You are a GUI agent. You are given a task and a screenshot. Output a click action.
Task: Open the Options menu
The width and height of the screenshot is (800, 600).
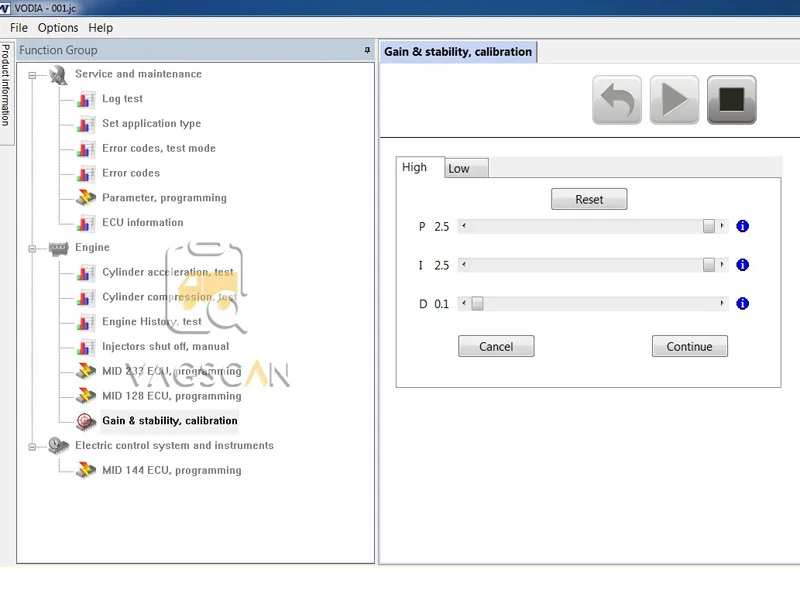coord(58,28)
